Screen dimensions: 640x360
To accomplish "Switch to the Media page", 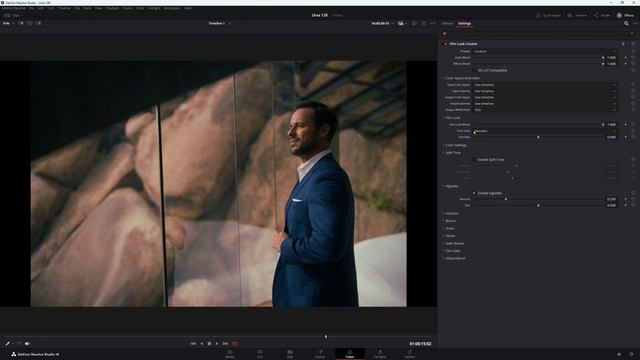I will pyautogui.click(x=230, y=353).
